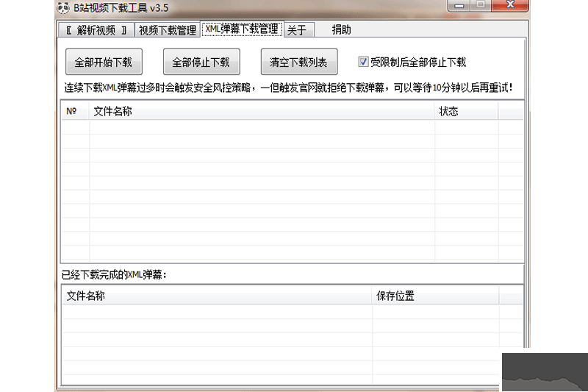
Task: Go to the 捐助 tab
Action: click(x=341, y=29)
